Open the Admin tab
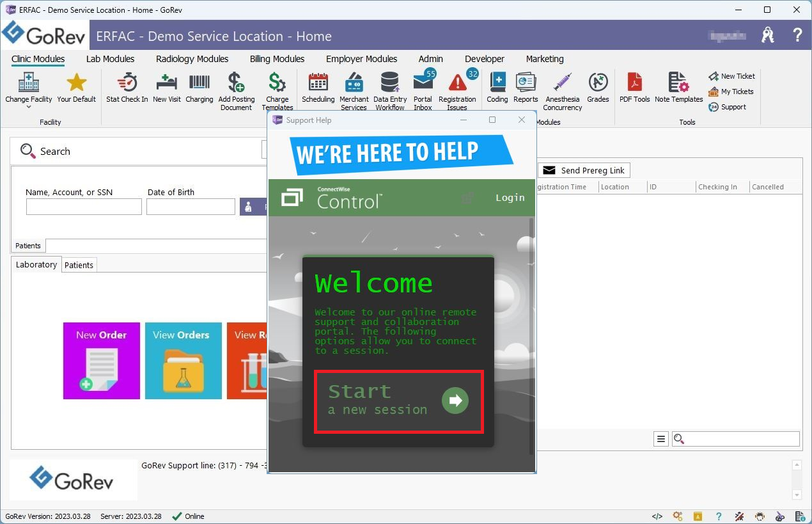 431,59
